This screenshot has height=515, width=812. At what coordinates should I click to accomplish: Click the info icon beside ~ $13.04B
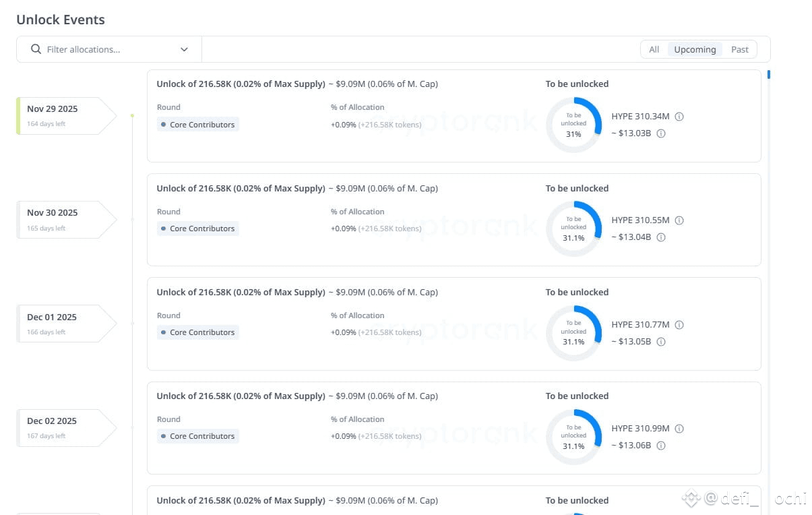coord(661,237)
